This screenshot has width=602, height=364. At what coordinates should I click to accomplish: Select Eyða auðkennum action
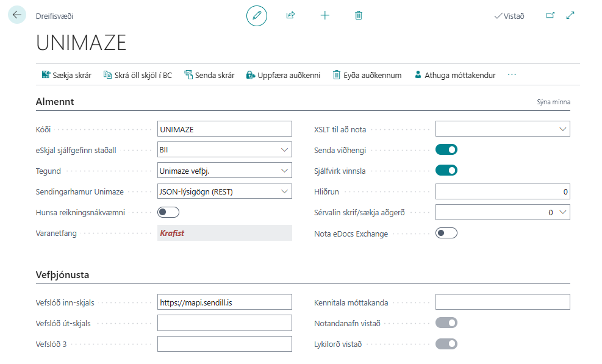click(x=367, y=75)
